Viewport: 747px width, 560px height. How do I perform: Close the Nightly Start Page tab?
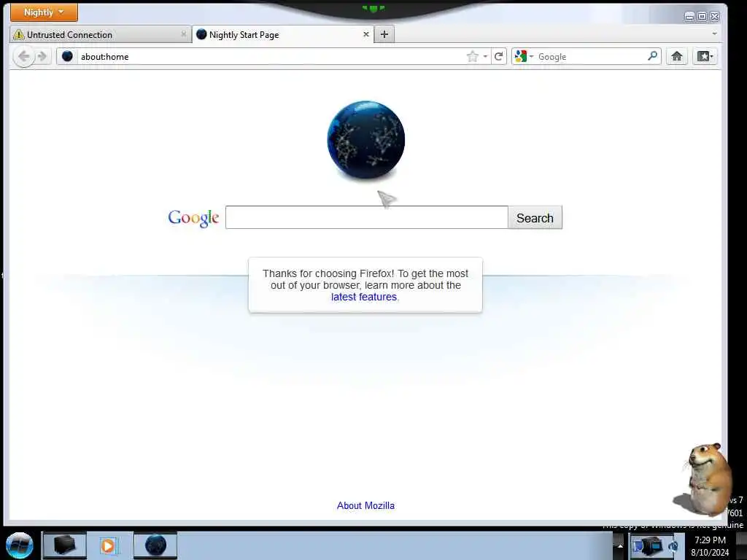click(366, 34)
